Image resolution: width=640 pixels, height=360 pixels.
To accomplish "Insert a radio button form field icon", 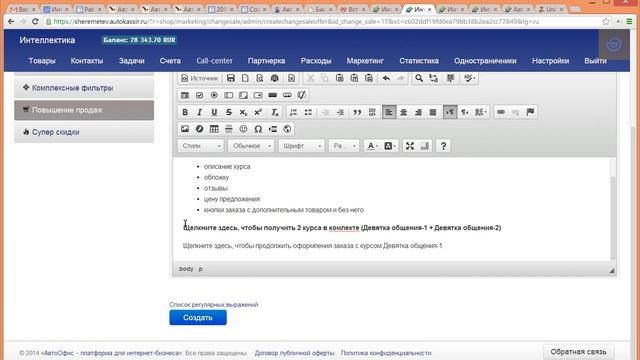I will click(214, 95).
